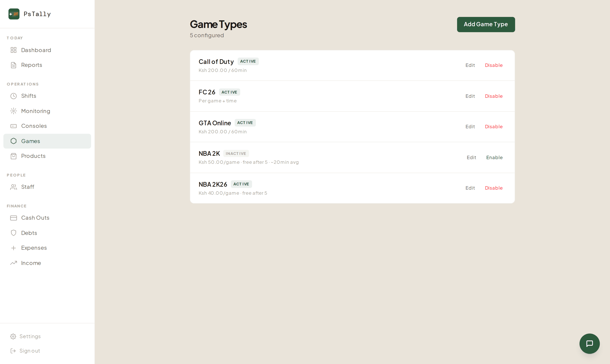Viewport: 610px width, 364px height.
Task: Click the "5 configured" subtitle
Action: [207, 35]
